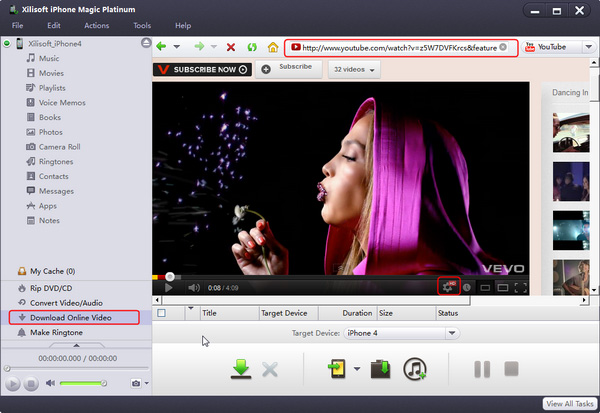Image resolution: width=600 pixels, height=413 pixels.
Task: Open the snapshot camera dropdown arrow
Action: pyautogui.click(x=147, y=383)
